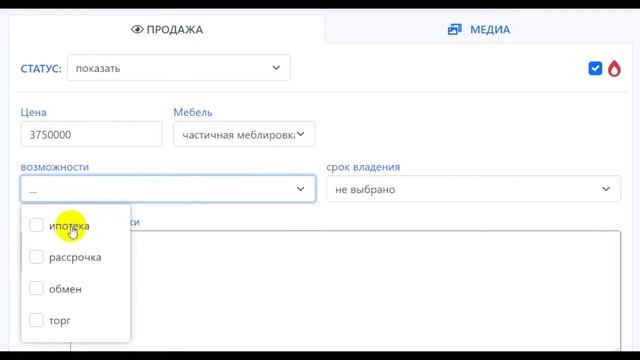Click the срок владения label
Image resolution: width=640 pixels, height=360 pixels.
click(x=363, y=167)
